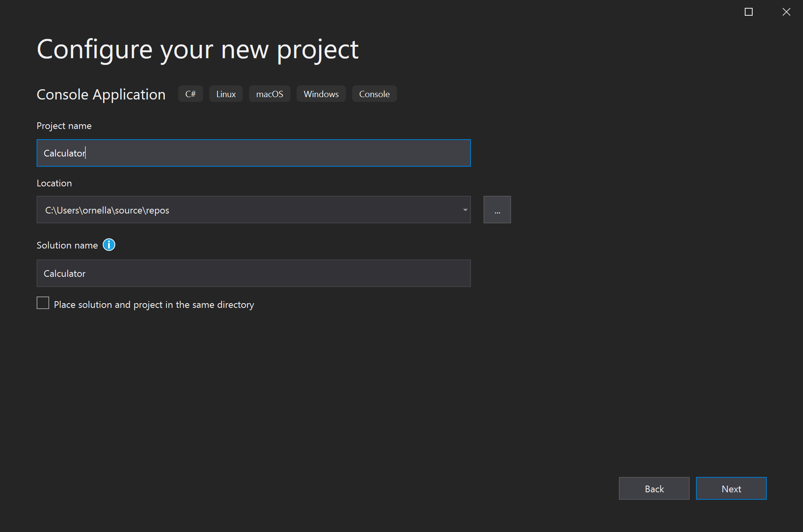Image resolution: width=803 pixels, height=532 pixels.
Task: Click the Console Application heading
Action: (101, 94)
